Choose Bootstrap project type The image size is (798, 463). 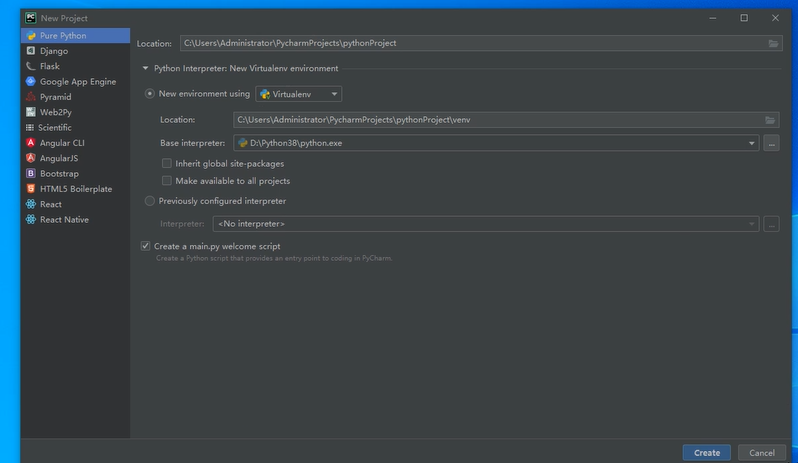75,173
